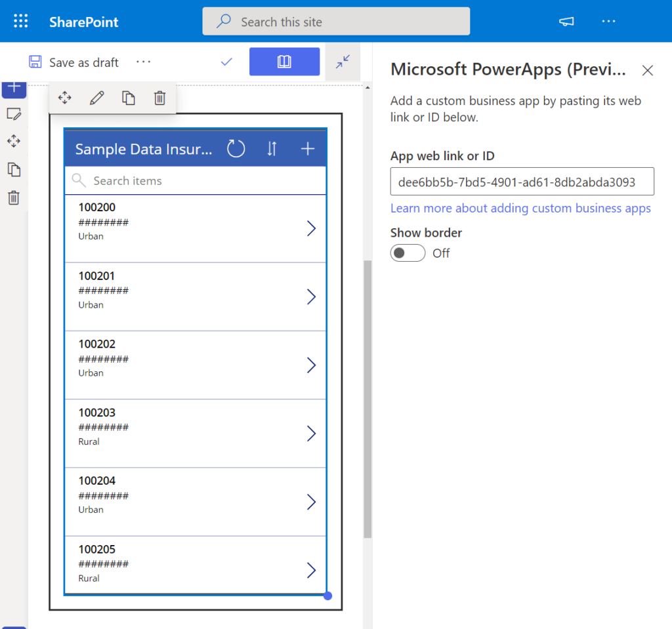Select the 100200 item title
The width and height of the screenshot is (672, 629).
pos(97,207)
